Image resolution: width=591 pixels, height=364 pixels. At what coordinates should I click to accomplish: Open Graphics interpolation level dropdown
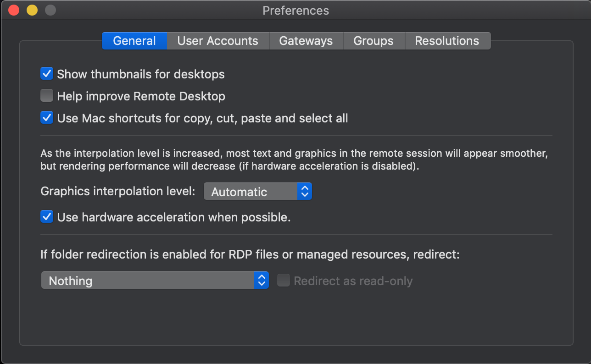[x=251, y=192]
